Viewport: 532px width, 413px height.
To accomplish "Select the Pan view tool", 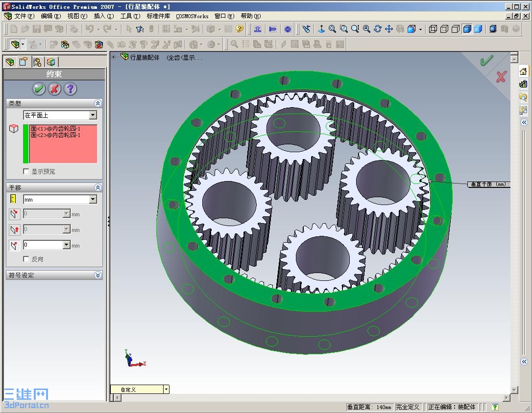I will coord(389,29).
